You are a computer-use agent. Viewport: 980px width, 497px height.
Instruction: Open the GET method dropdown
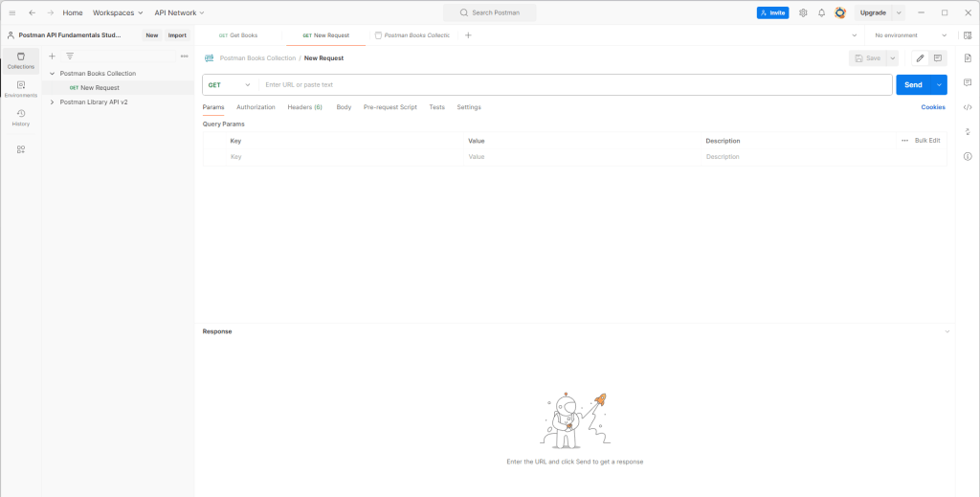[x=230, y=85]
